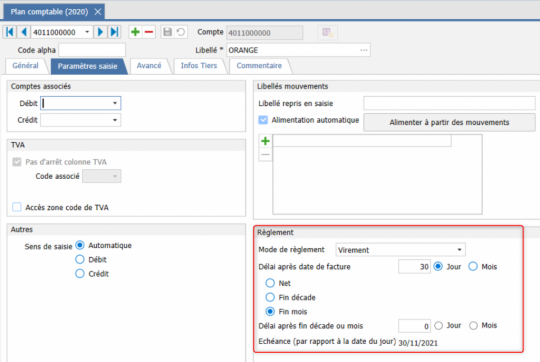This screenshot has height=362, width=540.
Task: Save the account with floppy disk icon
Action: click(167, 32)
